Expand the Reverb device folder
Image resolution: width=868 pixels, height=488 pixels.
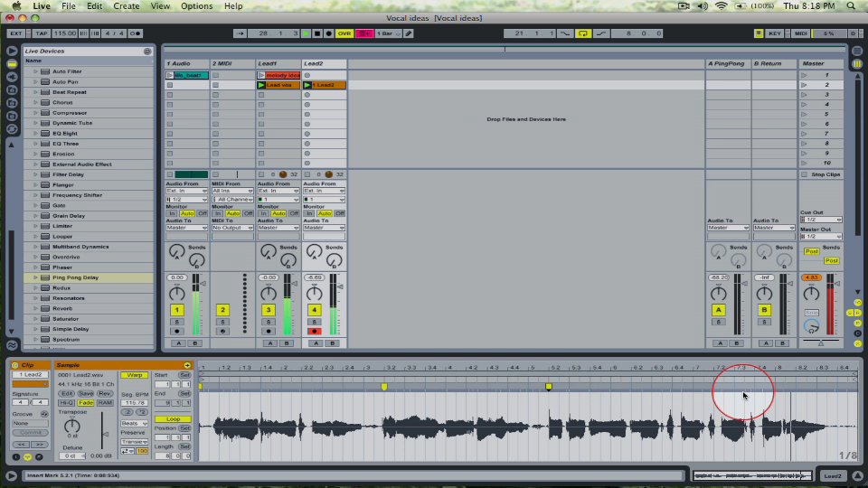35,308
